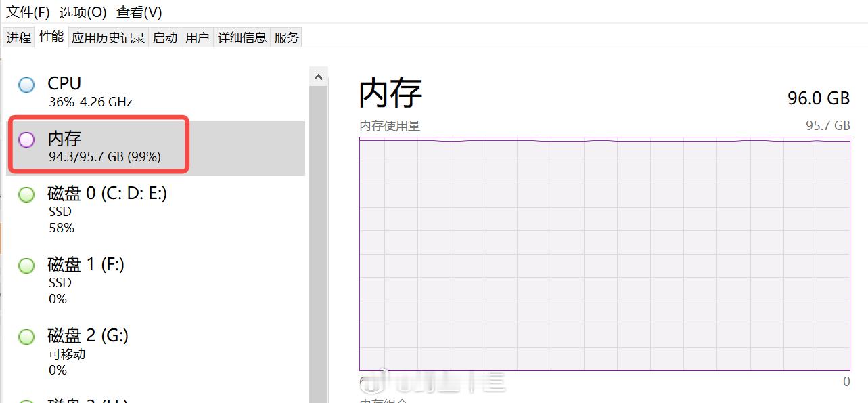The image size is (868, 403).
Task: Open the 详细信息 (Details) tab
Action: [242, 37]
